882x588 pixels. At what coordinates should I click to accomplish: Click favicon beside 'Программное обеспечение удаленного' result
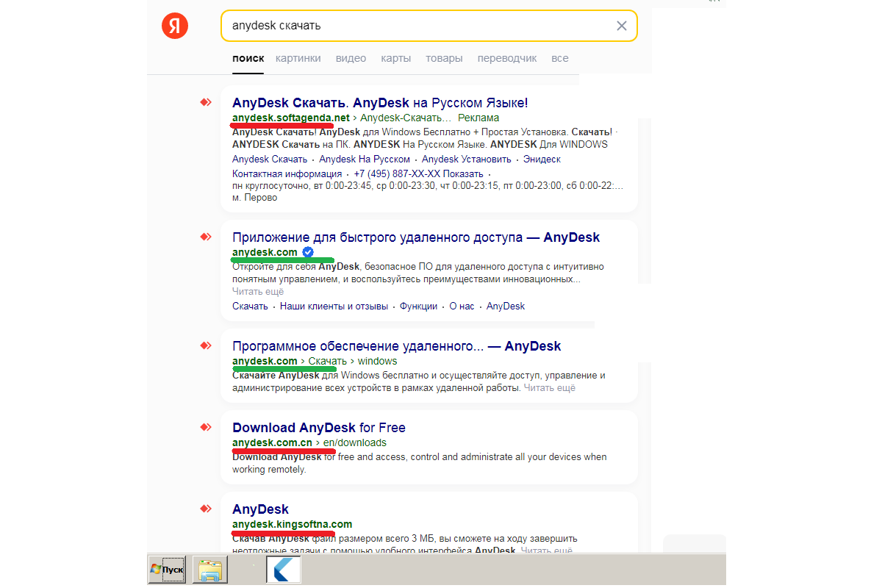pyautogui.click(x=206, y=345)
